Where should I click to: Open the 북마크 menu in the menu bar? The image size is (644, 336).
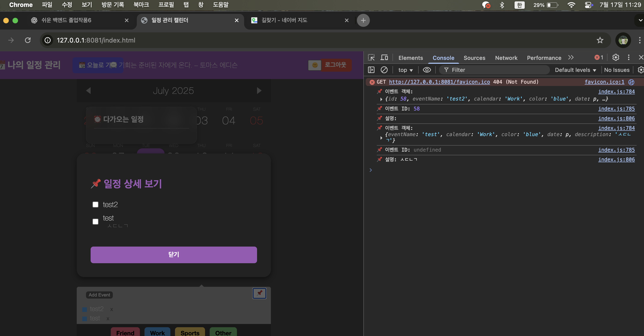[x=141, y=4]
